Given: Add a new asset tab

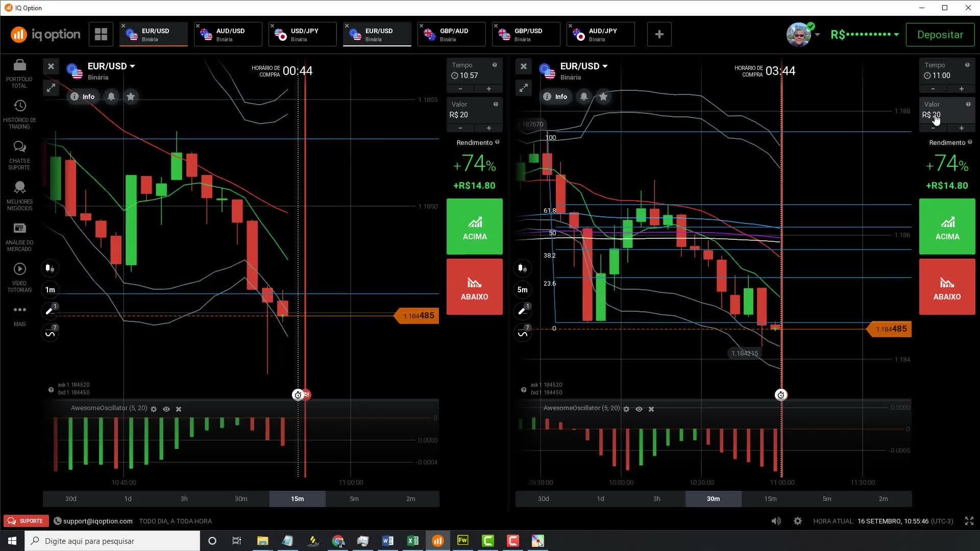Looking at the screenshot, I should pos(659,34).
